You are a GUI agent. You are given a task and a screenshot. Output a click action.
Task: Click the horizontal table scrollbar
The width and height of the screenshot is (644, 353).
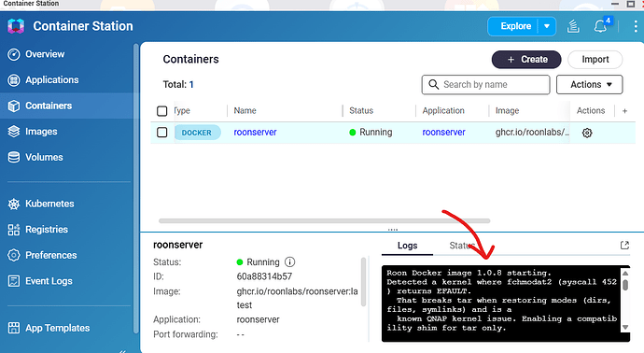click(x=325, y=221)
